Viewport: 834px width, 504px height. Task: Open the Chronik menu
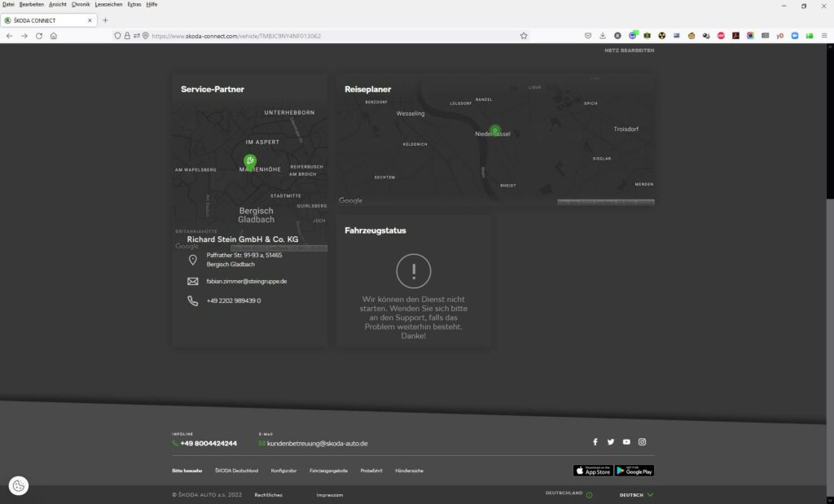click(x=81, y=4)
